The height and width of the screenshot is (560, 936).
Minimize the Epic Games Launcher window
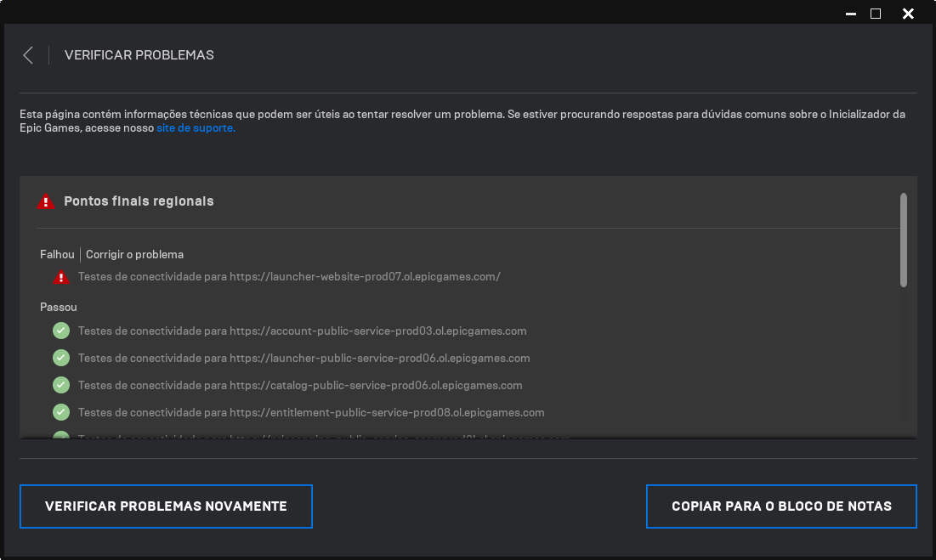coord(851,14)
